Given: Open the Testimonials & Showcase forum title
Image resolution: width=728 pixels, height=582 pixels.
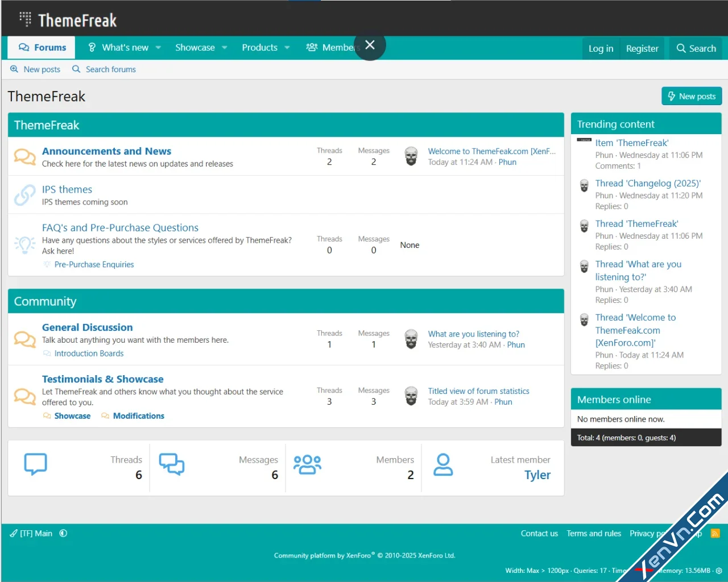Looking at the screenshot, I should click(103, 379).
